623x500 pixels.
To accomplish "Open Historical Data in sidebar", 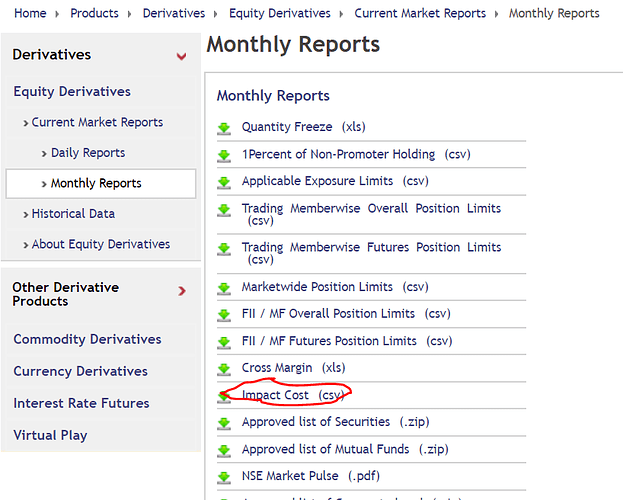I will pyautogui.click(x=73, y=214).
